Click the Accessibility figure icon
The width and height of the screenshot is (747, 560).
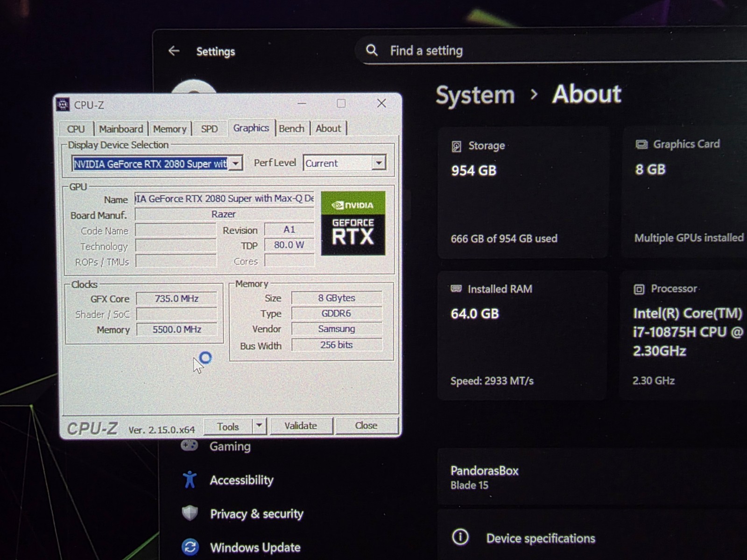pos(190,479)
